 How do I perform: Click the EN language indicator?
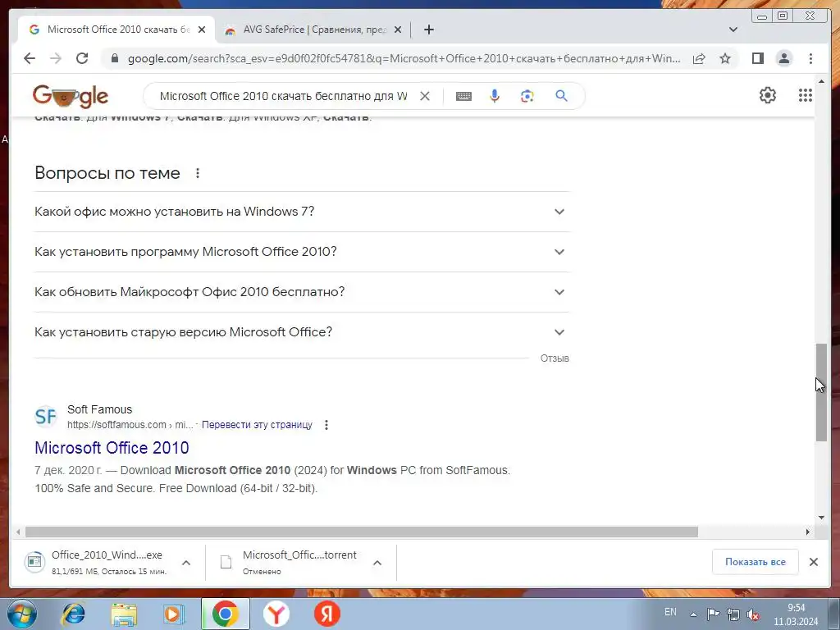(670, 612)
